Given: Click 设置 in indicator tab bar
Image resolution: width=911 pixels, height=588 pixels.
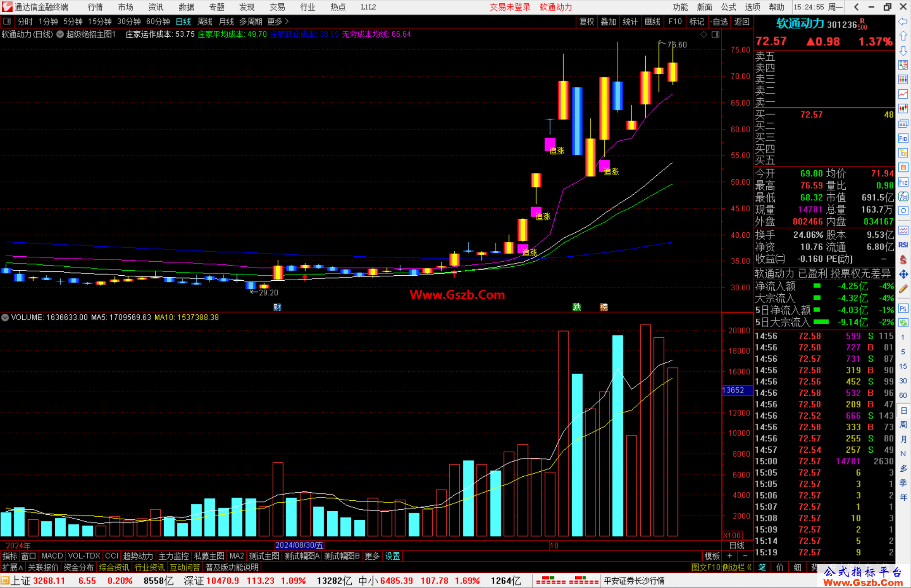Looking at the screenshot, I should pyautogui.click(x=392, y=556).
